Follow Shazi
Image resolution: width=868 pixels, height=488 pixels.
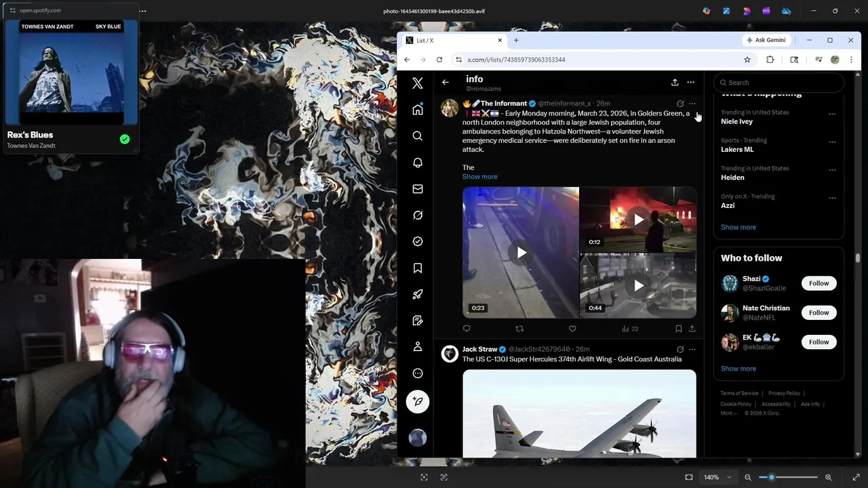[818, 283]
